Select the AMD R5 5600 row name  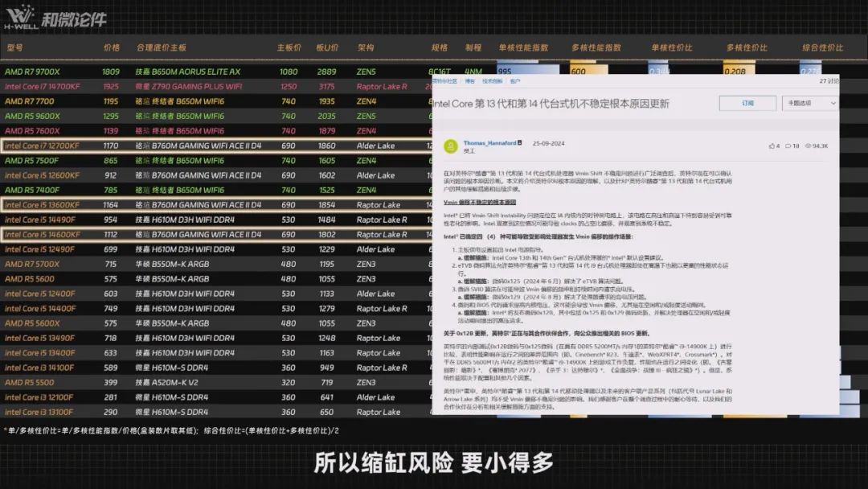(30, 279)
